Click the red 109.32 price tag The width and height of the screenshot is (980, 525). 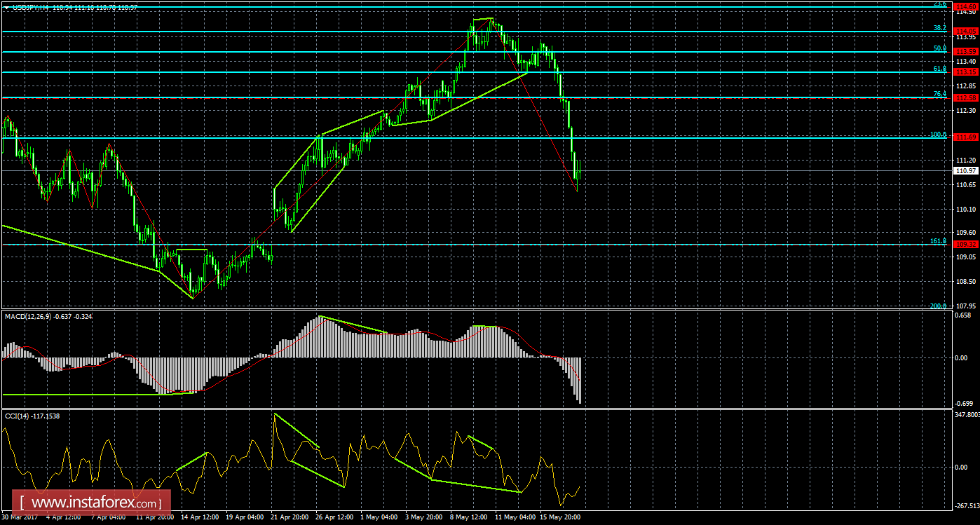[966, 245]
